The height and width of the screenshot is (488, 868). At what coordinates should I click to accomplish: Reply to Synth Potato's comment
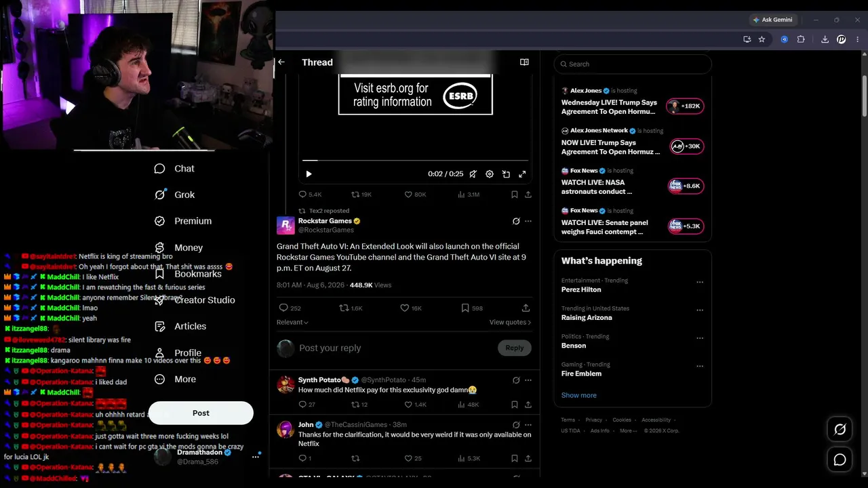pyautogui.click(x=307, y=405)
